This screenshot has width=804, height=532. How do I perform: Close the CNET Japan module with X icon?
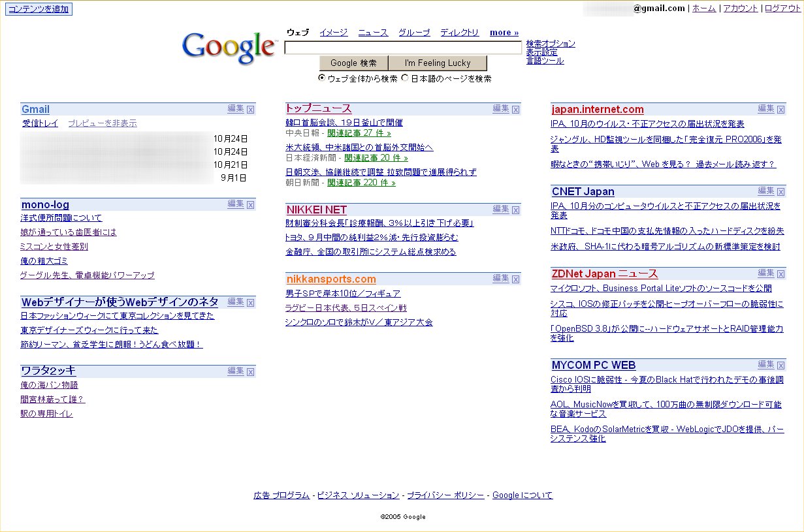[x=780, y=192]
